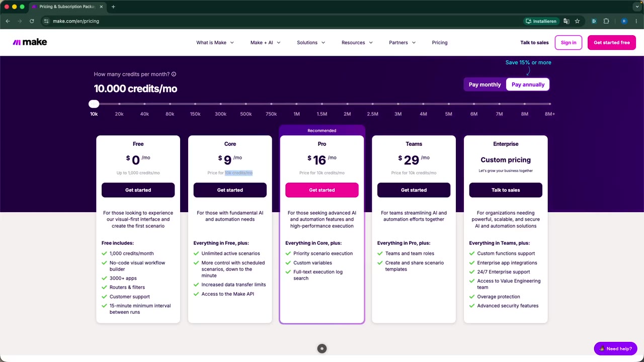Viewport: 644px width, 362px height.
Task: Click Teams and team roles feature
Action: coord(410,253)
